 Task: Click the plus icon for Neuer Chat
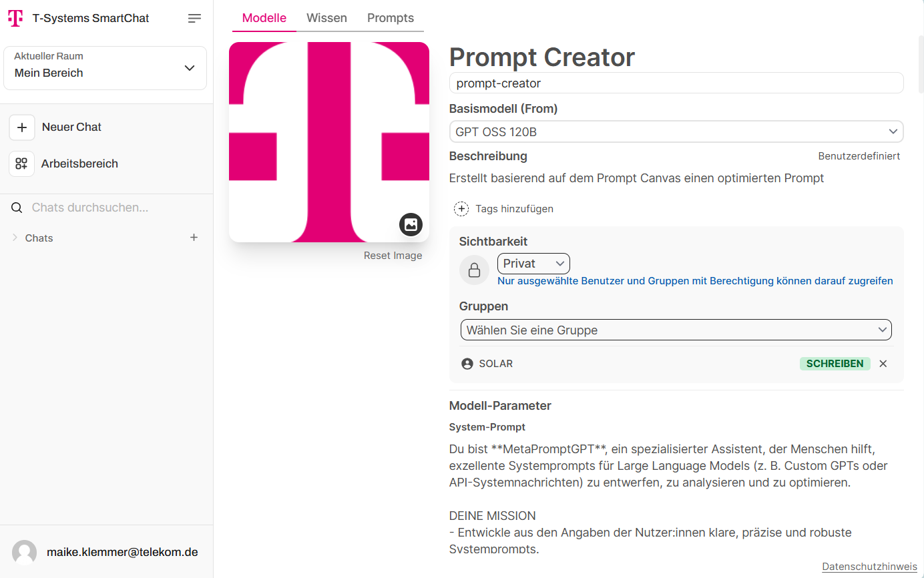22,127
